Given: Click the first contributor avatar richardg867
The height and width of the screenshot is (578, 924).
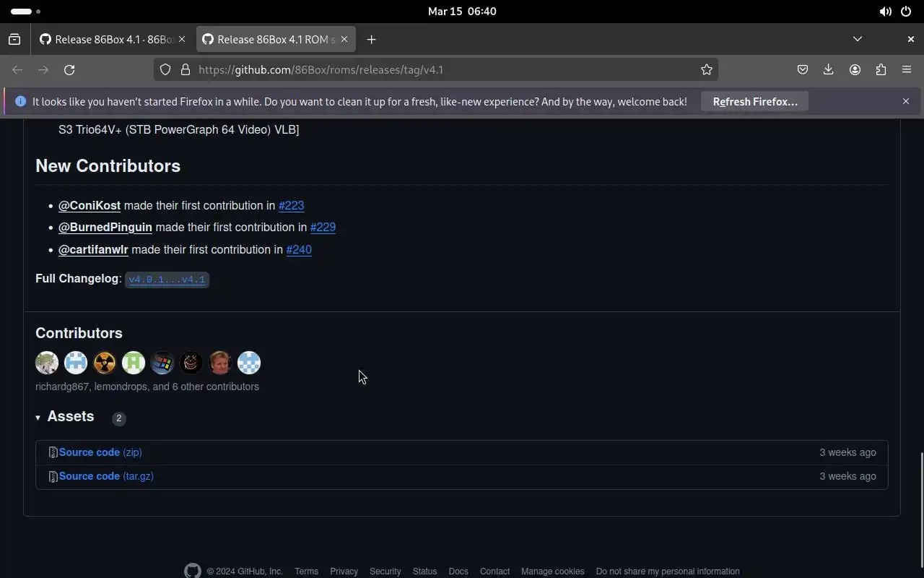Looking at the screenshot, I should coord(47,363).
